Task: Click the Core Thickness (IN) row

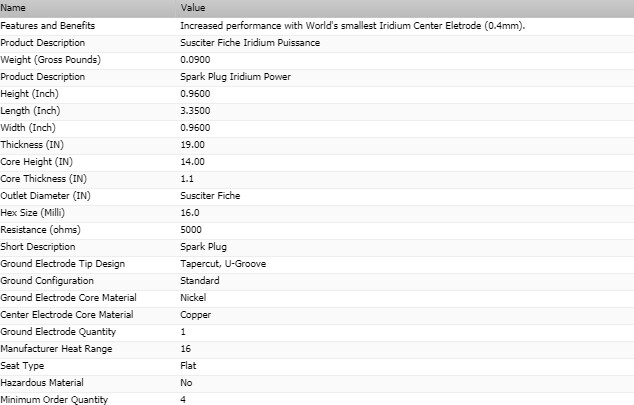Action: (x=317, y=179)
